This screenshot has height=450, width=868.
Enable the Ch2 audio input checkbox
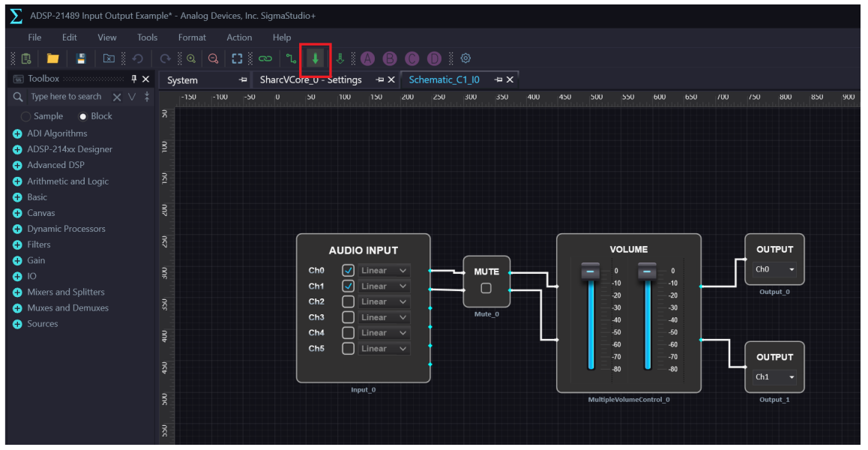[349, 301]
